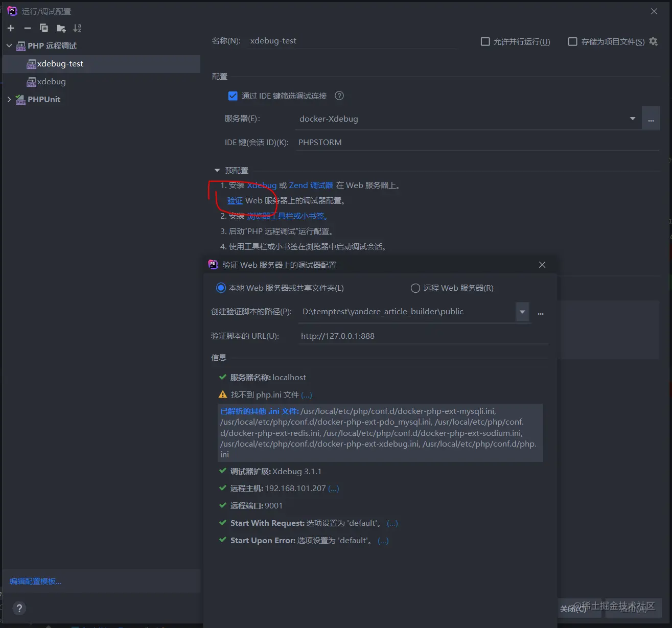This screenshot has height=628, width=672.
Task: Open the 服务器 docker-Xdebug dropdown
Action: tap(633, 119)
